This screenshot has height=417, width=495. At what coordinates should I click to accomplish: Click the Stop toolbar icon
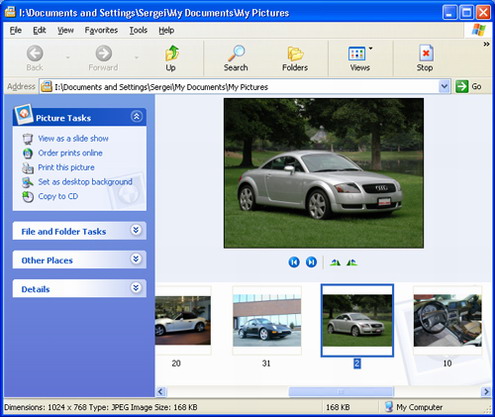point(425,58)
